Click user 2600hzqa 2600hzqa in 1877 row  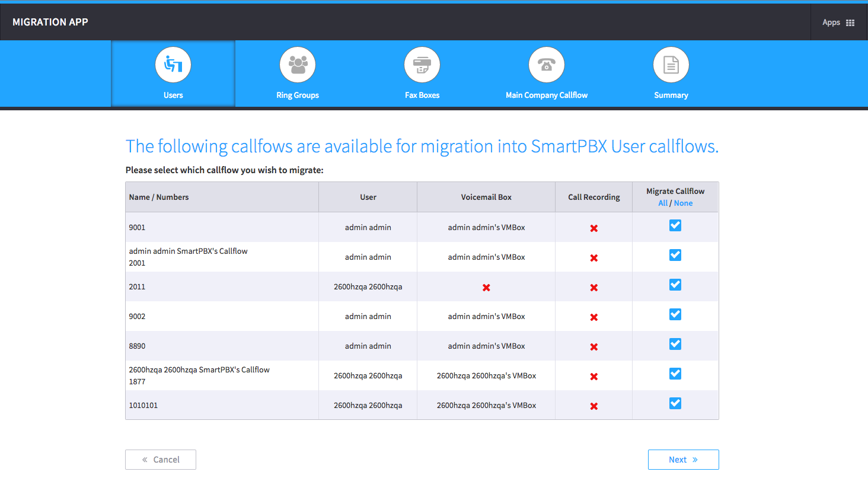tap(368, 375)
